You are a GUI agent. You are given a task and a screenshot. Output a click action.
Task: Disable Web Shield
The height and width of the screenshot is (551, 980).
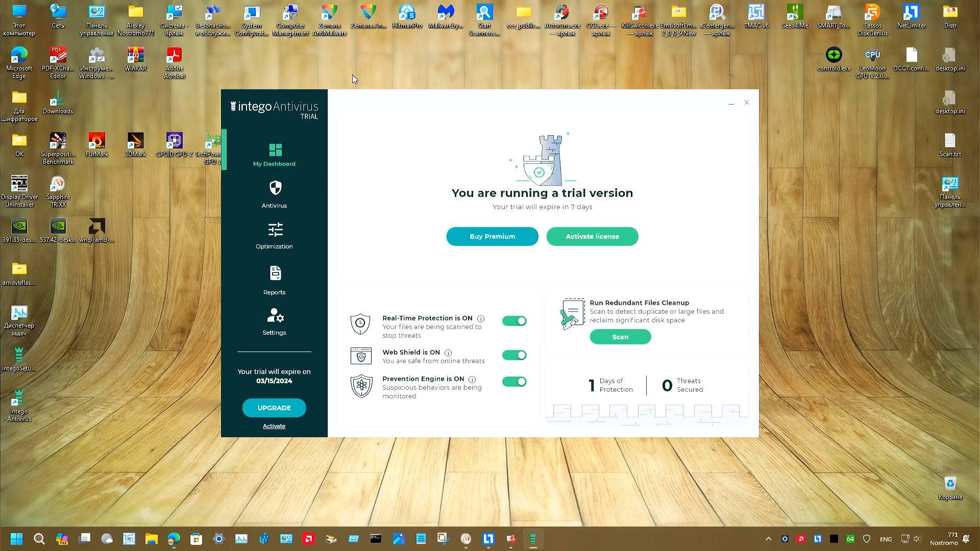point(514,355)
